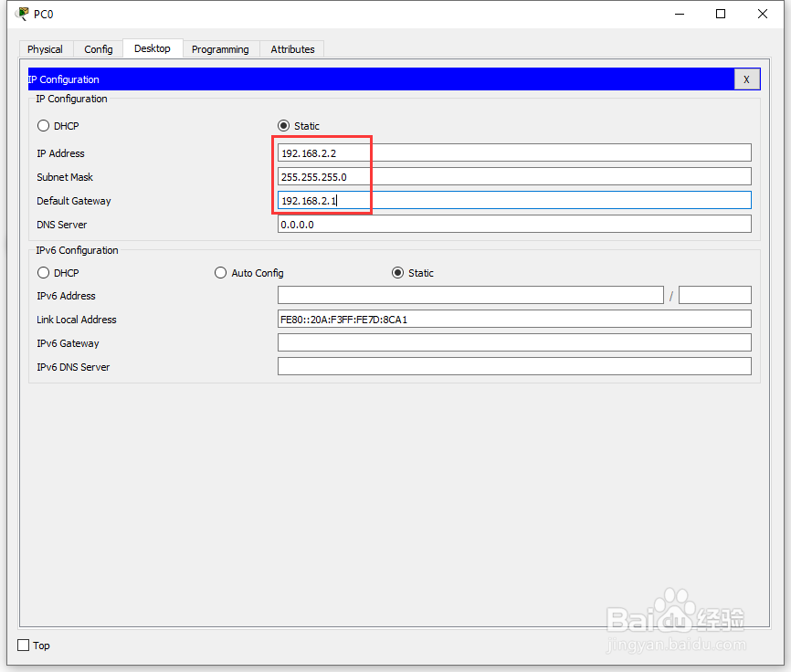Maximize the PC0 window
The width and height of the screenshot is (791, 672).
[x=721, y=14]
